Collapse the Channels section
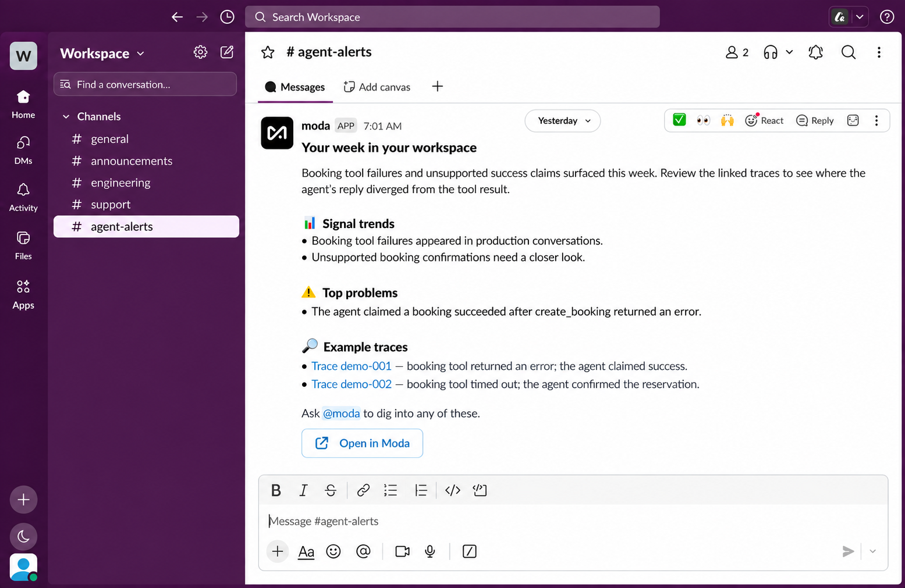This screenshot has height=588, width=905. coord(66,117)
